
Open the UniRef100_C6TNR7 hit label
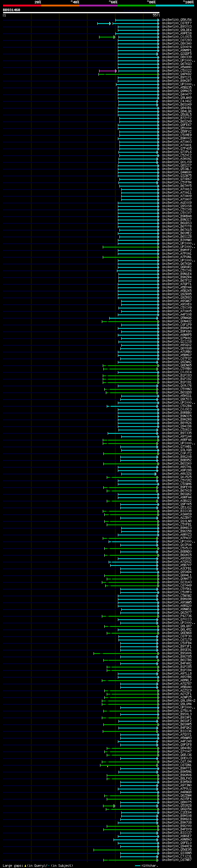point(177,860)
